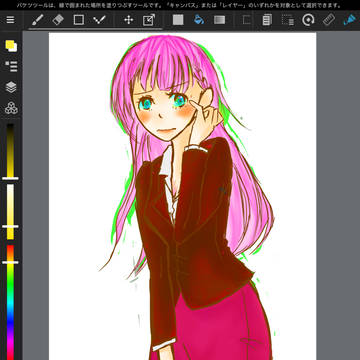Open the materials cubes icon

click(11, 108)
